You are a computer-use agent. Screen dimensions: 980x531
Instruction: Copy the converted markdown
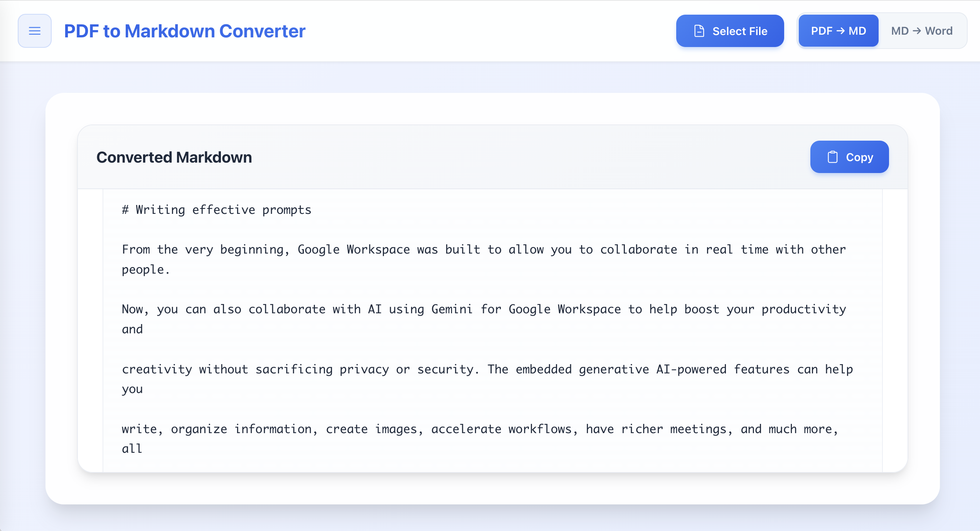point(849,157)
